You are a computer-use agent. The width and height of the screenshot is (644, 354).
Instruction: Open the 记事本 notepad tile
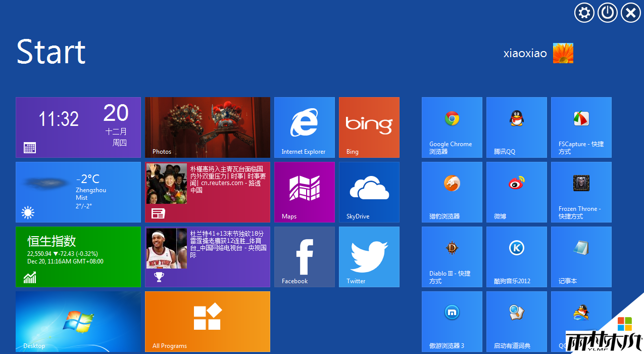point(581,257)
